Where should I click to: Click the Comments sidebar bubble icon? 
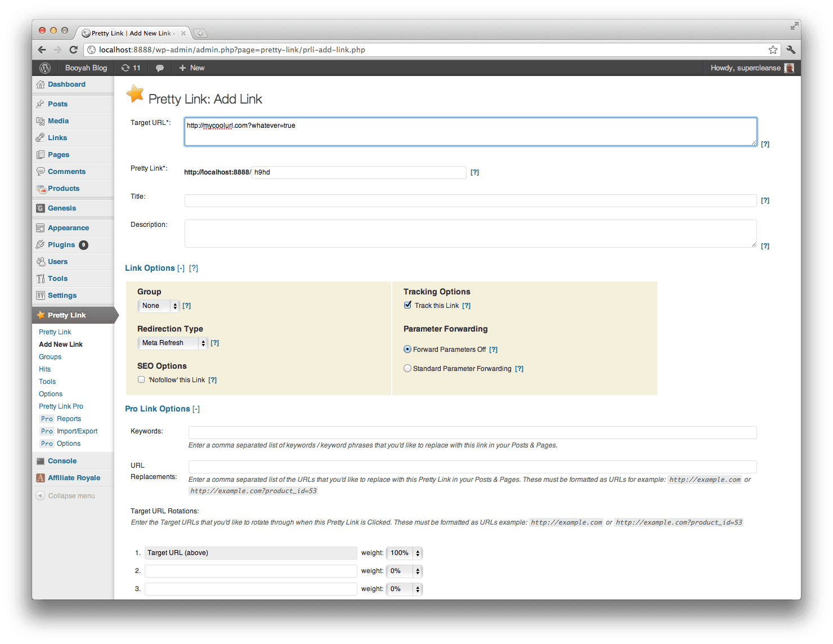click(41, 172)
